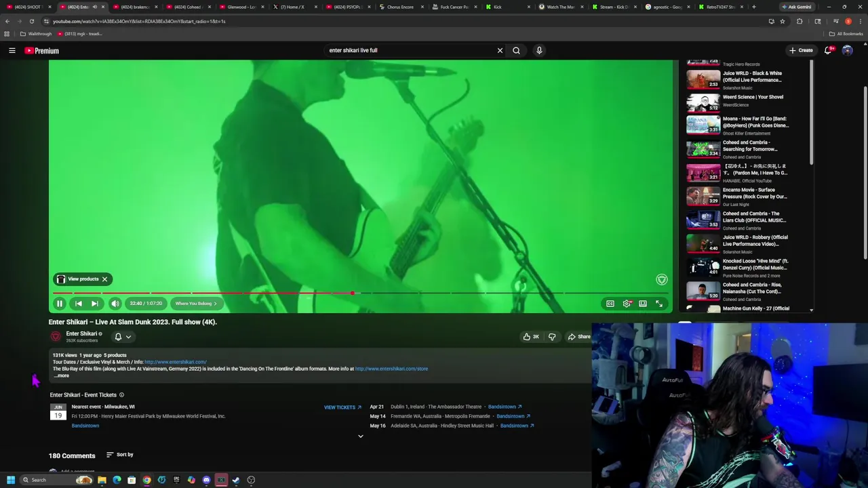
Task: Open Bandsintown link for Dublin event
Action: tap(505, 407)
